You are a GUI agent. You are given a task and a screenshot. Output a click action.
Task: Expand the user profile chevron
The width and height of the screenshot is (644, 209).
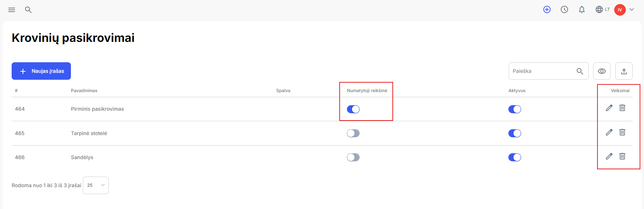[x=632, y=10]
